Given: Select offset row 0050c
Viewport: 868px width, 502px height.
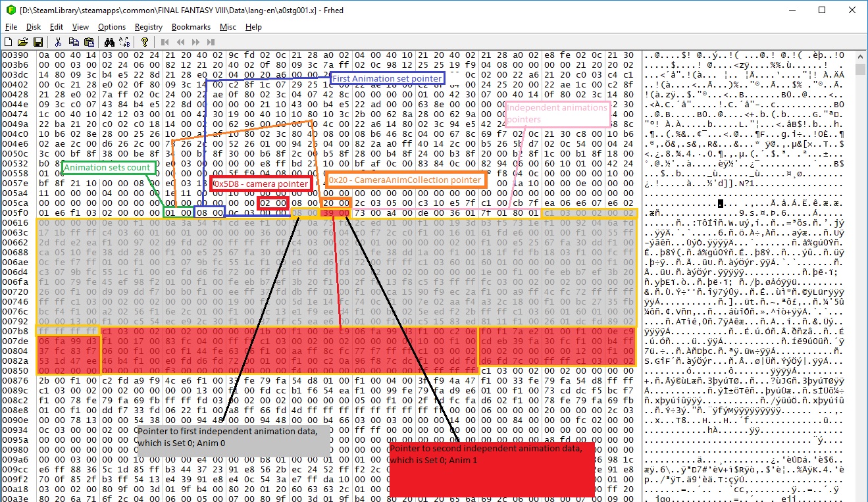Looking at the screenshot, I should pos(15,153).
